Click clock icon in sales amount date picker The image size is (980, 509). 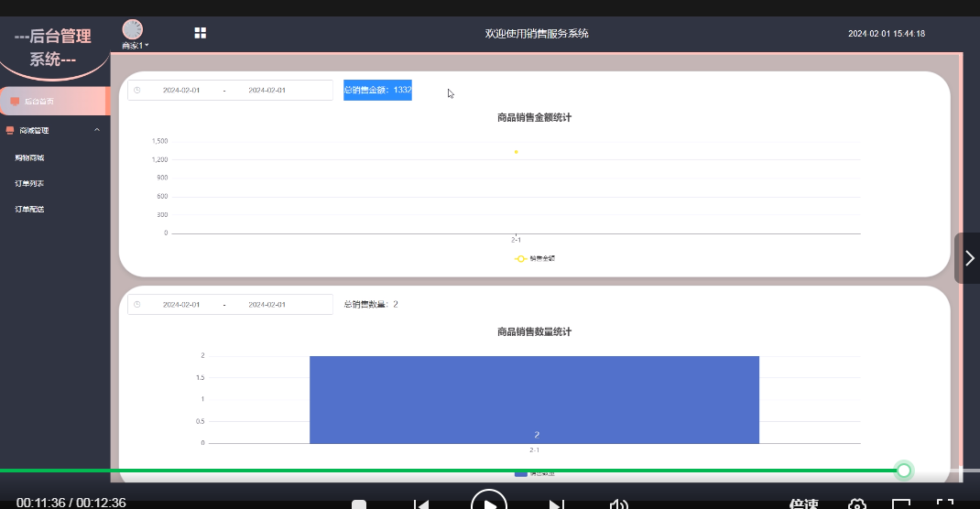136,90
